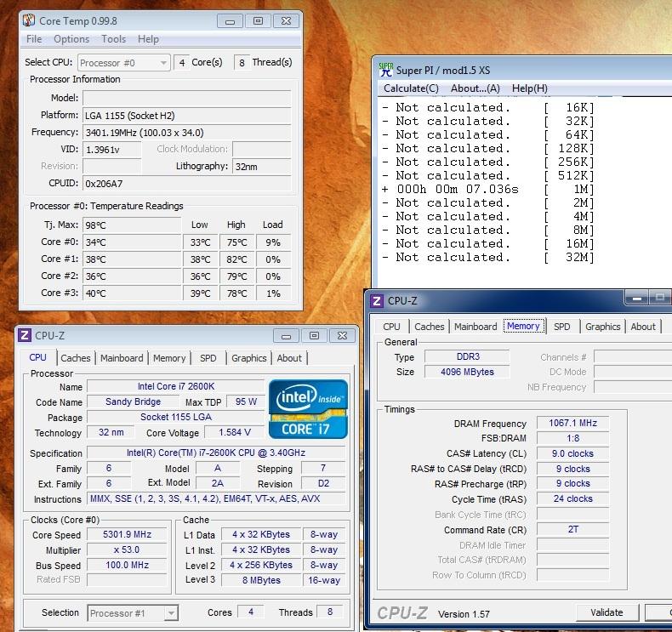Open the Select CPU Processor #0 dropdown
The width and height of the screenshot is (672, 632).
click(124, 63)
